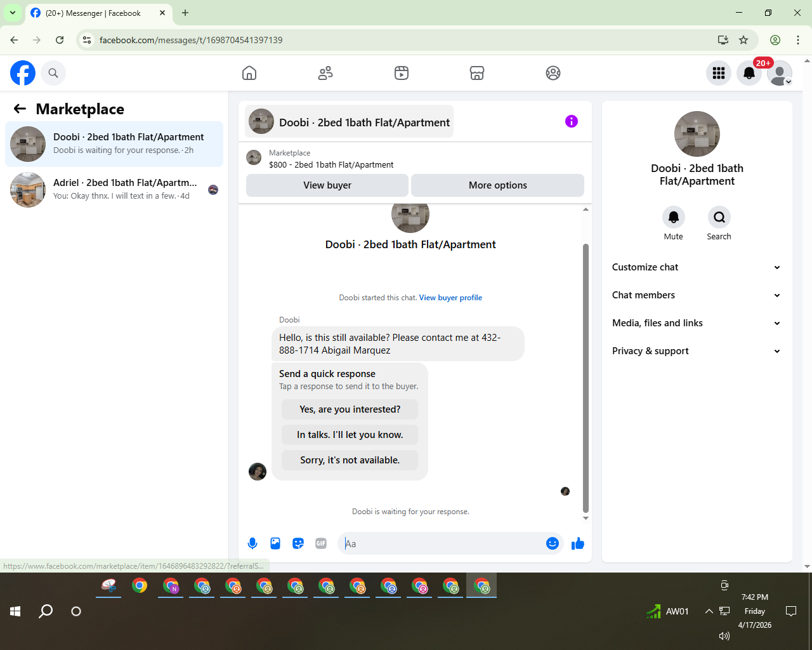Expand Media, files and links section

click(697, 323)
